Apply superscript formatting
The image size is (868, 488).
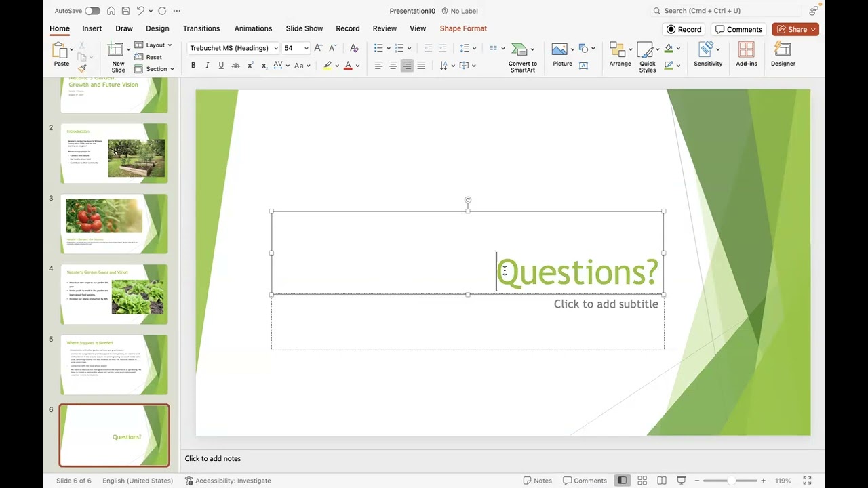point(250,66)
